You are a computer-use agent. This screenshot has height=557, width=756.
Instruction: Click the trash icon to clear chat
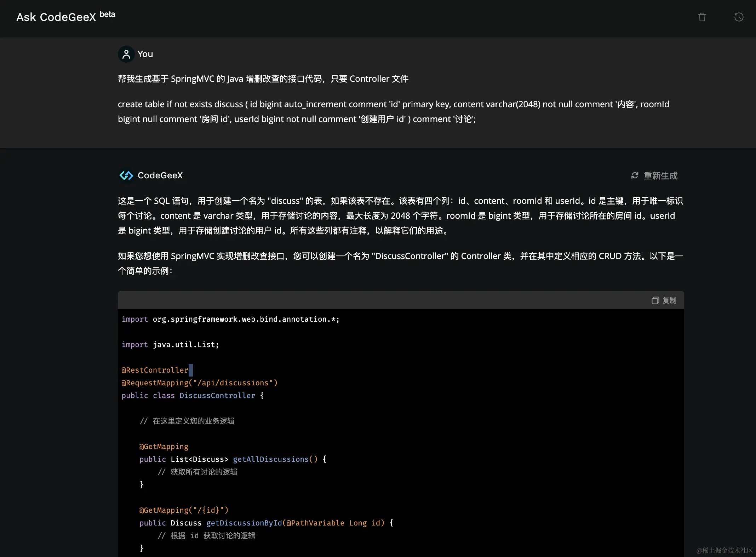pyautogui.click(x=702, y=17)
